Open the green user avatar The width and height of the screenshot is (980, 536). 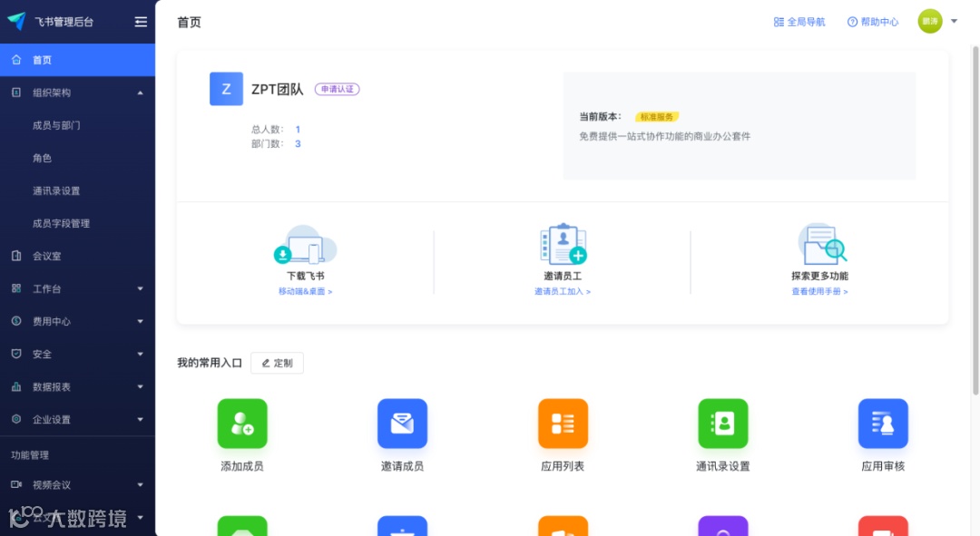pos(930,21)
